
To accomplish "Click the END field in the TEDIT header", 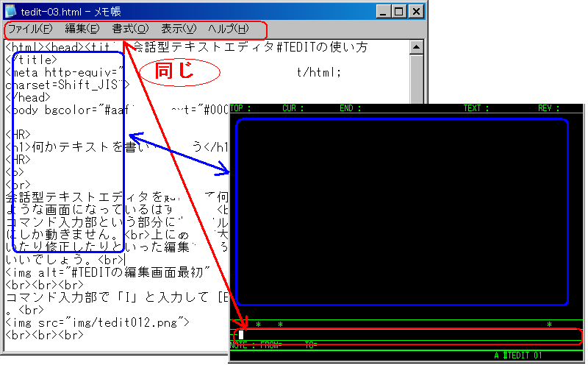I will [350, 108].
